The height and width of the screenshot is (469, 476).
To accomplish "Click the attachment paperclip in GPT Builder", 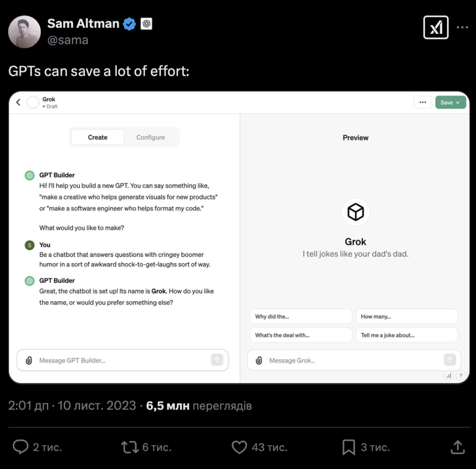I will click(x=29, y=360).
